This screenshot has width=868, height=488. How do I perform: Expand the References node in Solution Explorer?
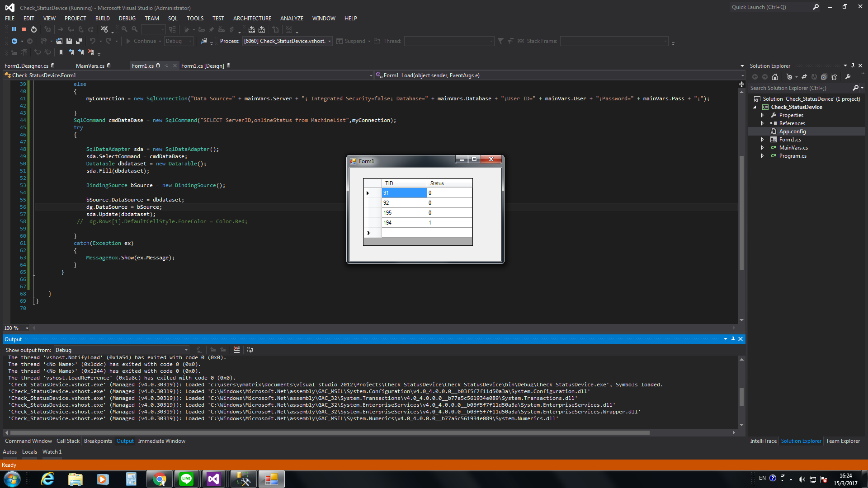763,123
